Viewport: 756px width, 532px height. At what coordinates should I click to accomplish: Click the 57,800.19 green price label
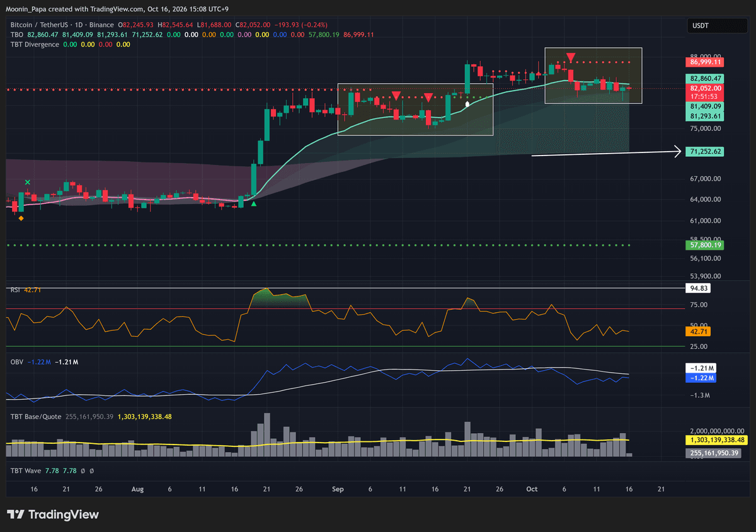pyautogui.click(x=706, y=245)
